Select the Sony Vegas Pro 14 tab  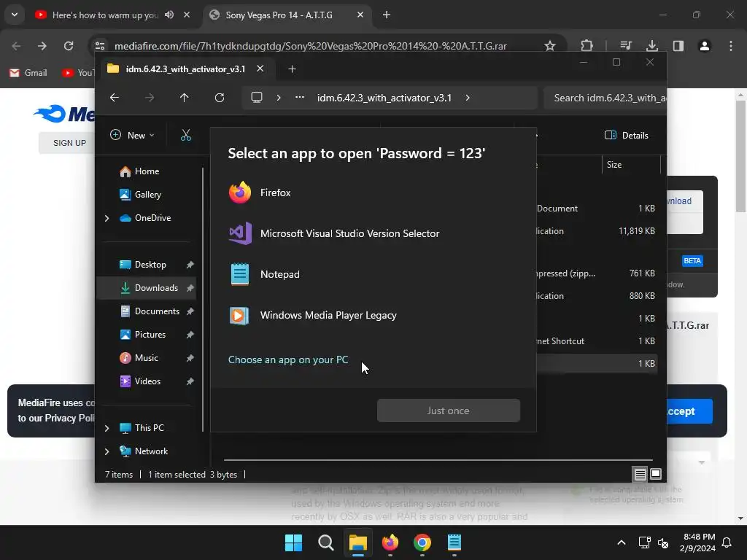287,15
